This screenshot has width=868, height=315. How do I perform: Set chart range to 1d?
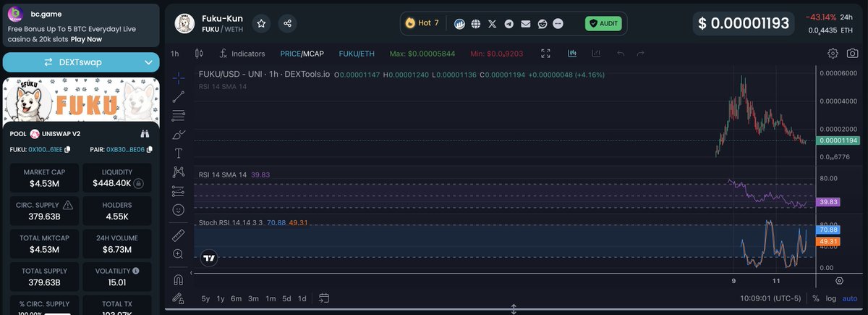coord(302,298)
